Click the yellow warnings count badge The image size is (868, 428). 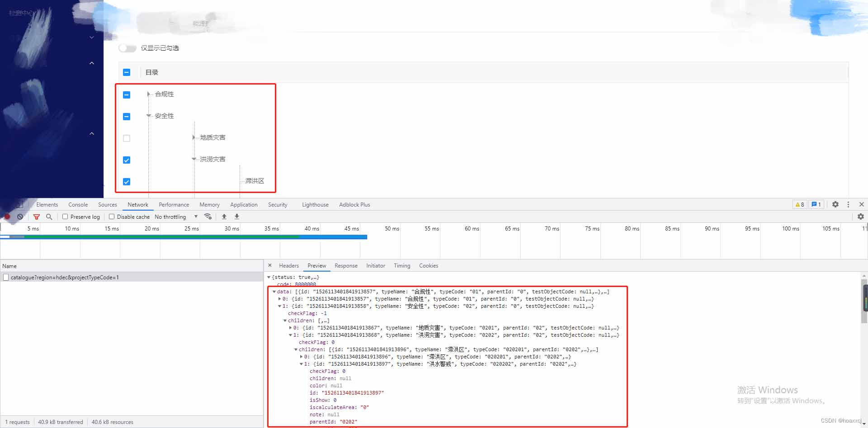(x=800, y=204)
